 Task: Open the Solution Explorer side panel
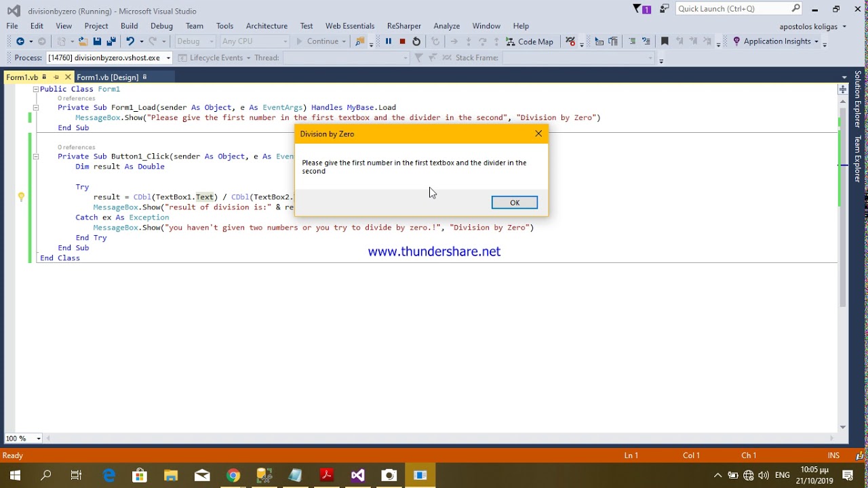858,100
